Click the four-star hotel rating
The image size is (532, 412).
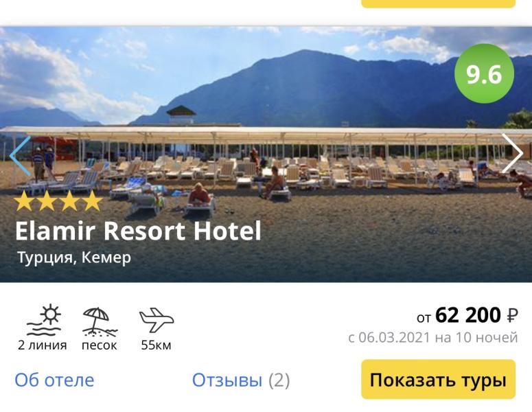(x=58, y=201)
